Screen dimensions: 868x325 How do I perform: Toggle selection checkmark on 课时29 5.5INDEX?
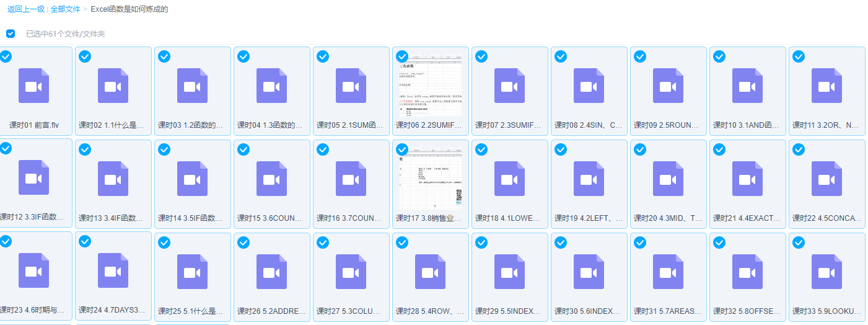click(x=481, y=243)
